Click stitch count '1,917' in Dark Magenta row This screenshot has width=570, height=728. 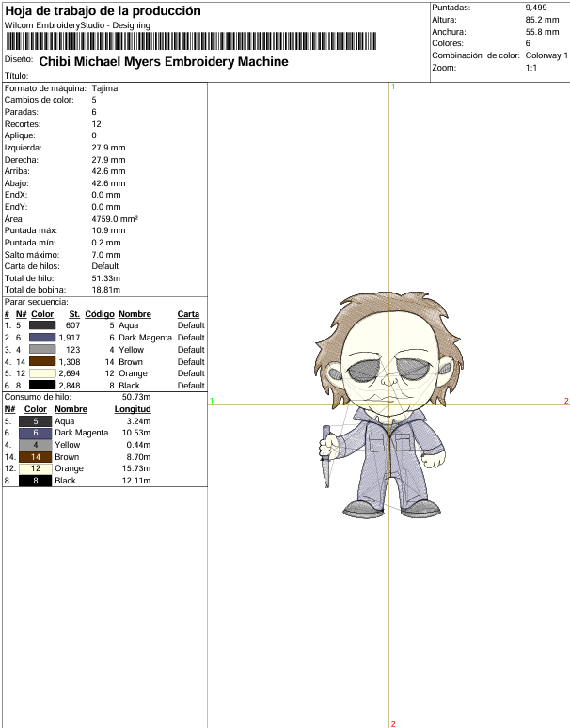click(70, 338)
